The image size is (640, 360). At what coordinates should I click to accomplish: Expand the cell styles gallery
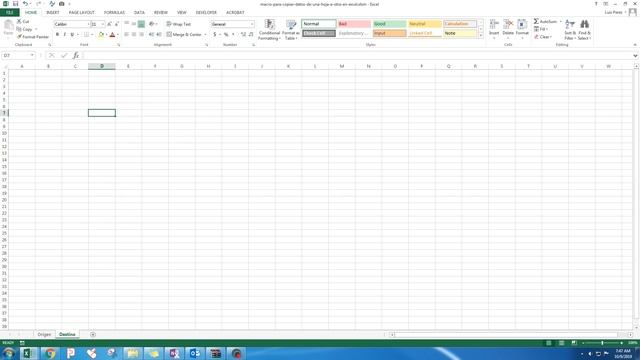click(481, 36)
